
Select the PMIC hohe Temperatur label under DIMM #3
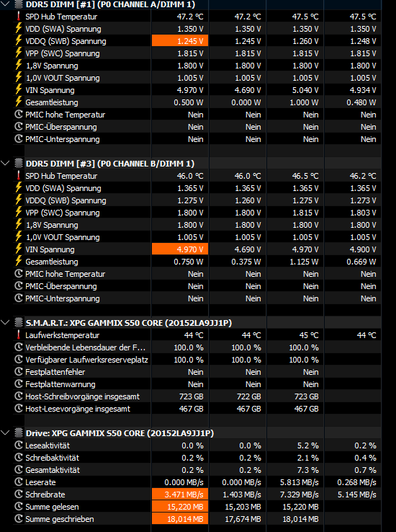(65, 274)
